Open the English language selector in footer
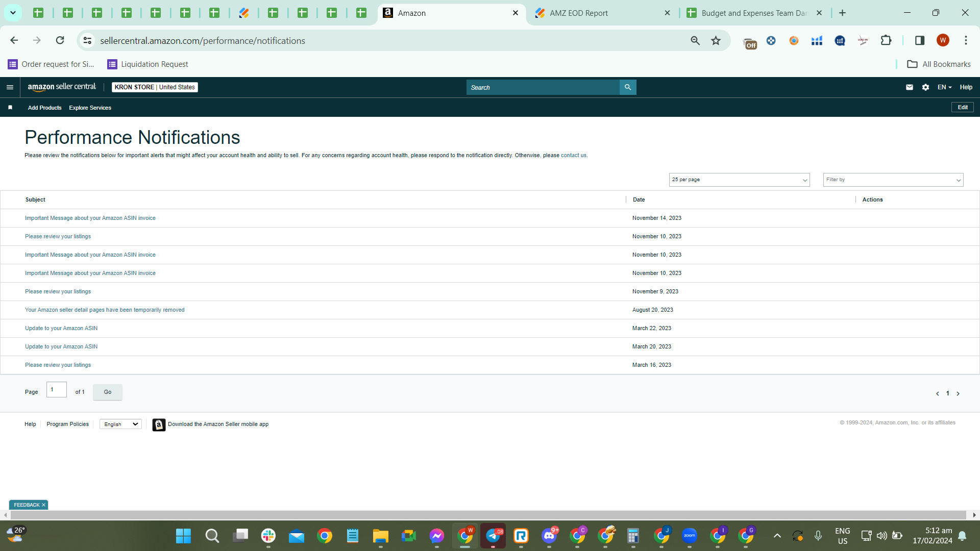 pyautogui.click(x=120, y=424)
